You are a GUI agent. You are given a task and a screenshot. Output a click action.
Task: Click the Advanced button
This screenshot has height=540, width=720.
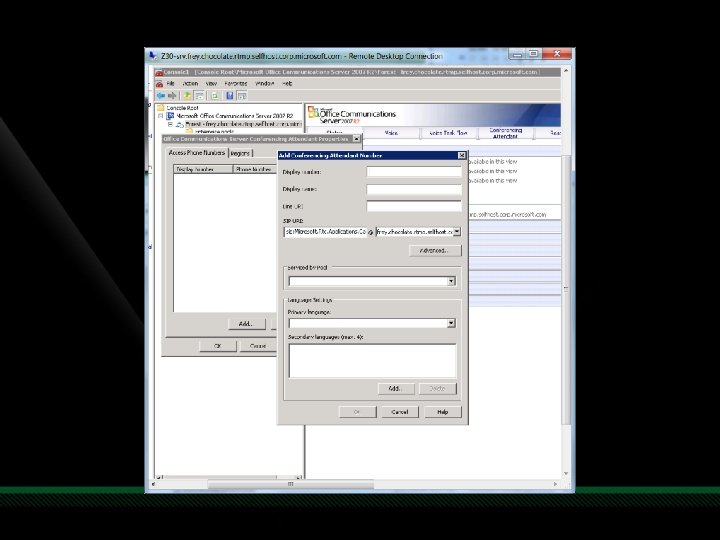point(434,251)
